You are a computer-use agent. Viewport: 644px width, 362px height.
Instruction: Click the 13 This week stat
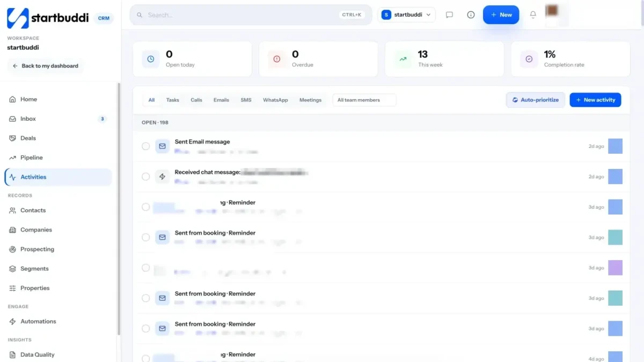(444, 59)
